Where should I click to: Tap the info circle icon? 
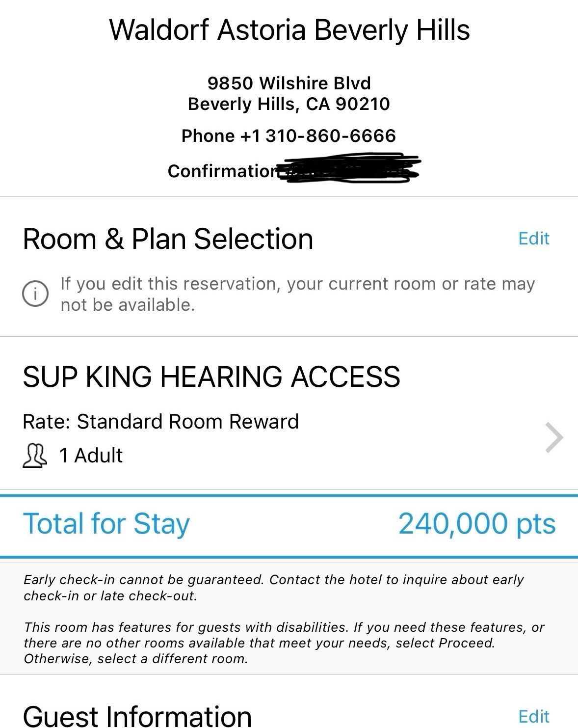(x=35, y=294)
